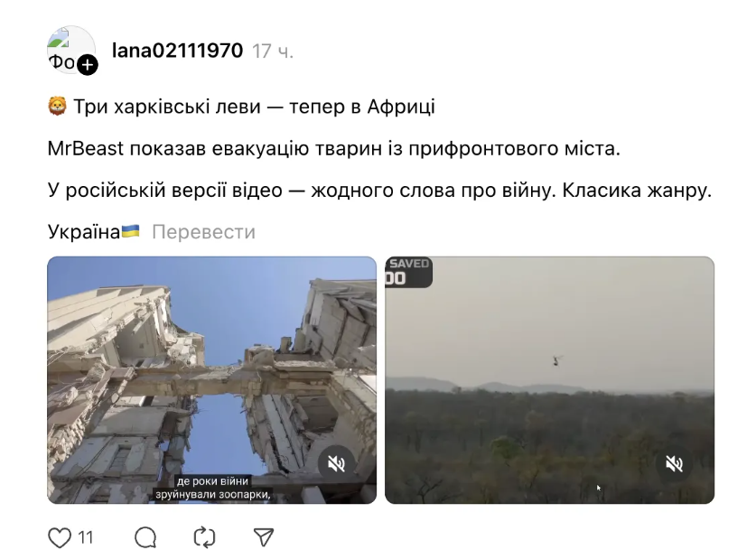Viewport: 756px width, 550px height.
Task: Click the lion emoji in post
Action: click(x=58, y=106)
